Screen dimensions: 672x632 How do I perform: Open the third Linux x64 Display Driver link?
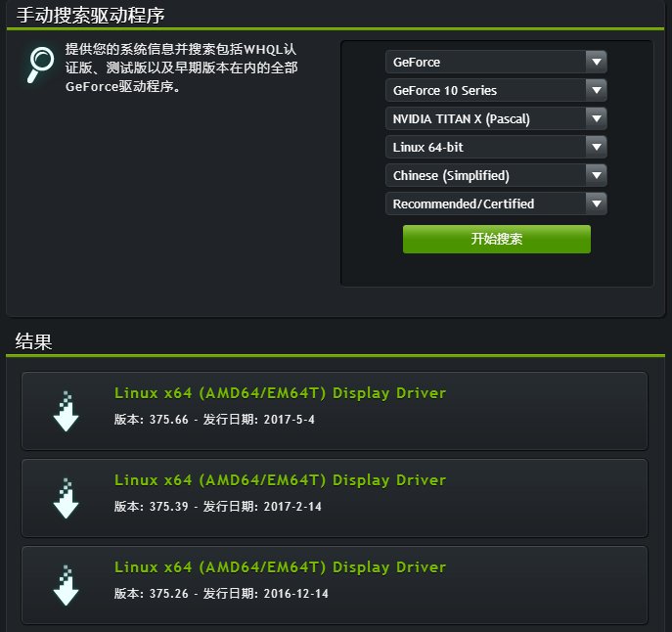[x=281, y=567]
